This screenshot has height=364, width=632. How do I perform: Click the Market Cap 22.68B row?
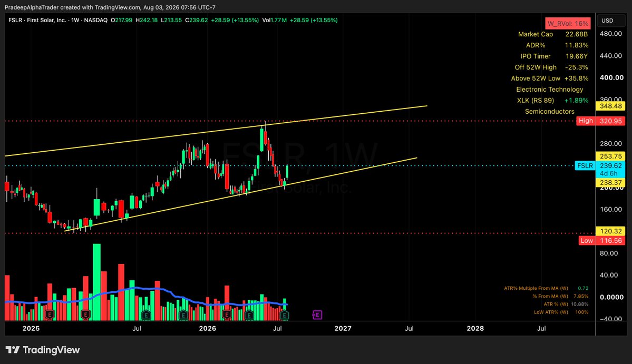pos(553,34)
